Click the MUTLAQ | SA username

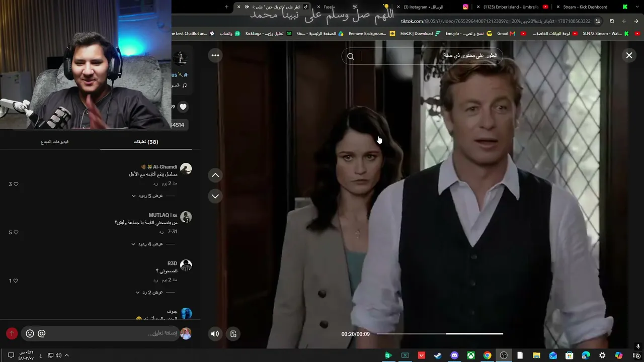click(163, 215)
